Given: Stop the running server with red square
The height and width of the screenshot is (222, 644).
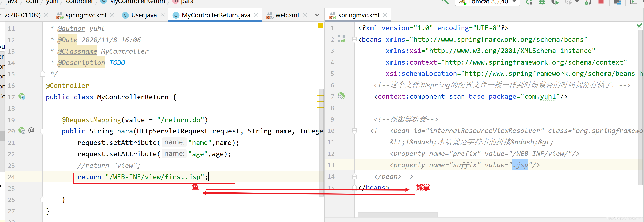Looking at the screenshot, I should pyautogui.click(x=601, y=2).
